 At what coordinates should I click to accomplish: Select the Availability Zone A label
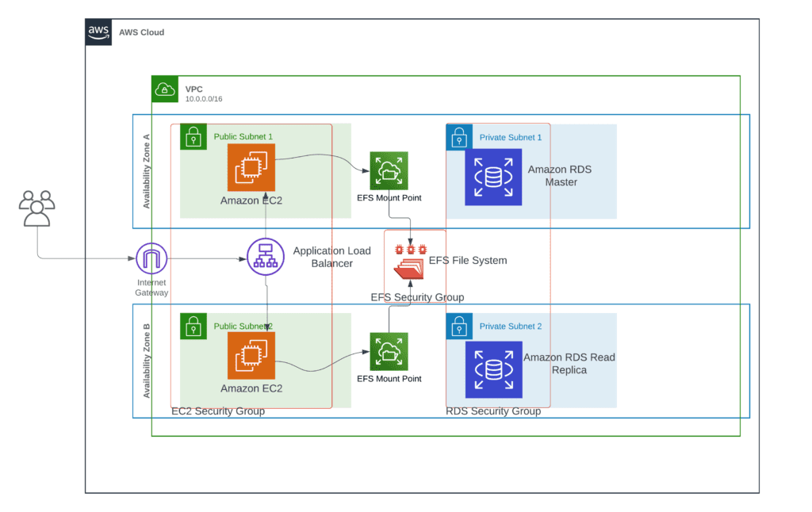click(147, 171)
